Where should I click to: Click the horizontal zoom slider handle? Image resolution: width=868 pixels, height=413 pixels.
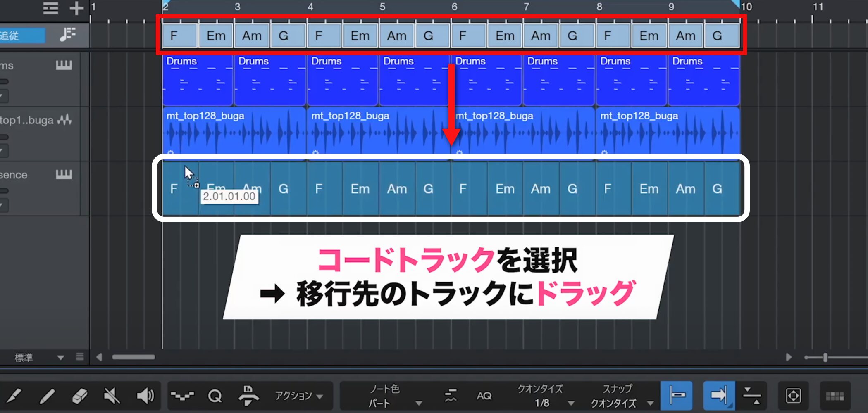(x=825, y=357)
